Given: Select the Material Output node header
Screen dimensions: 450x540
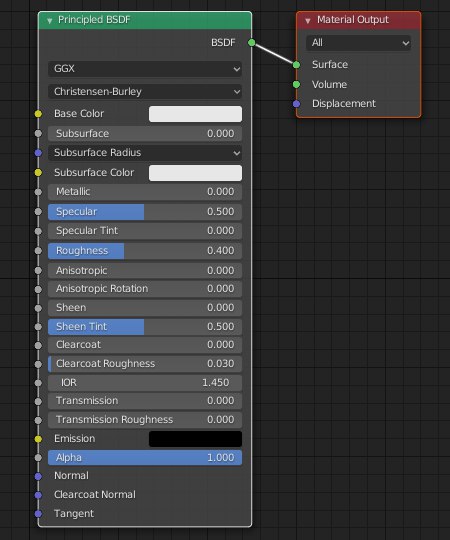Looking at the screenshot, I should click(358, 20).
